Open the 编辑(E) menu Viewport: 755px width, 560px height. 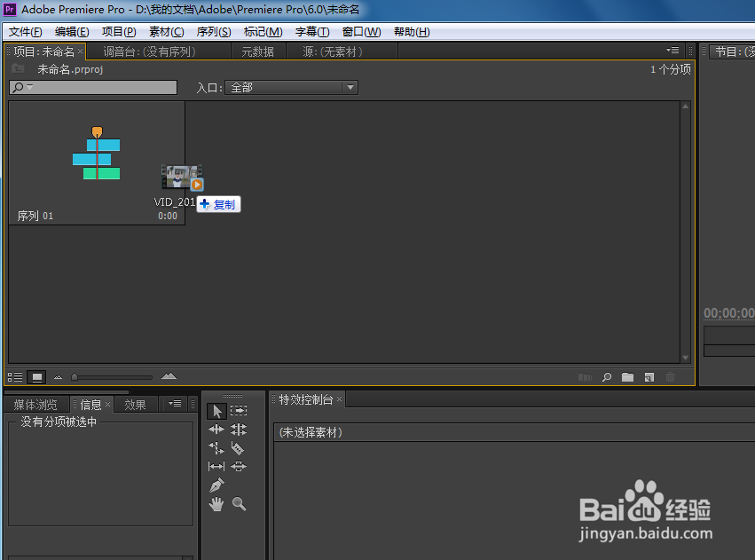72,32
